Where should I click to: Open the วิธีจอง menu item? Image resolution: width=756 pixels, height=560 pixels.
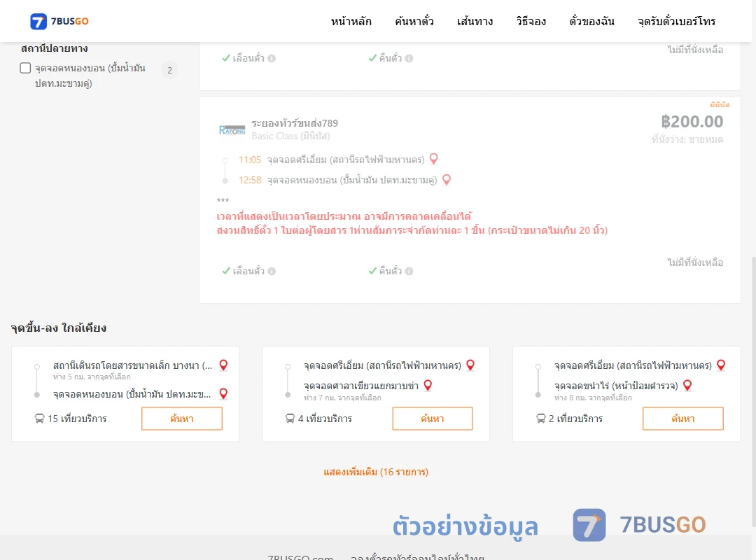pos(531,21)
